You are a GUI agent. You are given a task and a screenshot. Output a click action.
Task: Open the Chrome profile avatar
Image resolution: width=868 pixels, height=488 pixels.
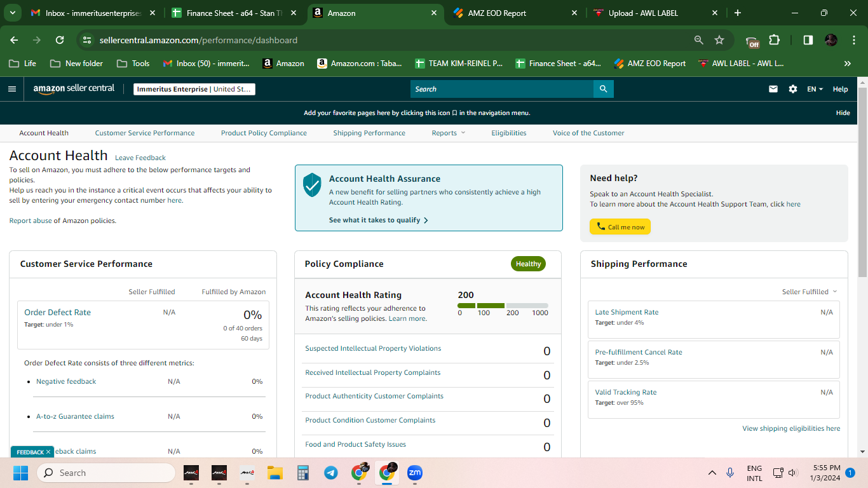click(x=831, y=40)
